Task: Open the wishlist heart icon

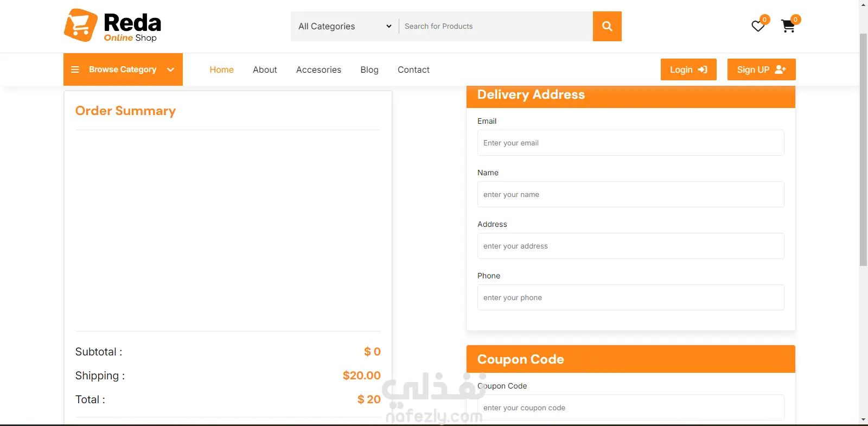Action: point(758,26)
